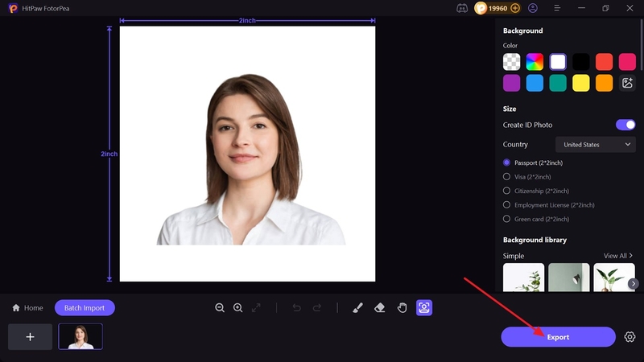Select the teal green background swatch
Image resolution: width=644 pixels, height=362 pixels.
click(558, 83)
